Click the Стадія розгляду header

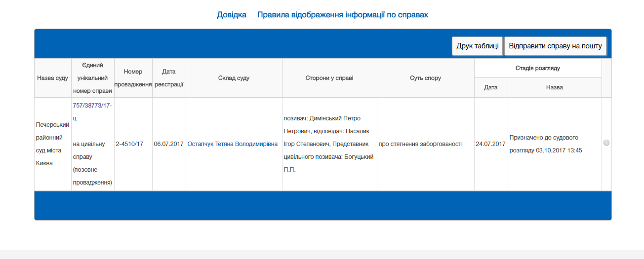click(538, 68)
